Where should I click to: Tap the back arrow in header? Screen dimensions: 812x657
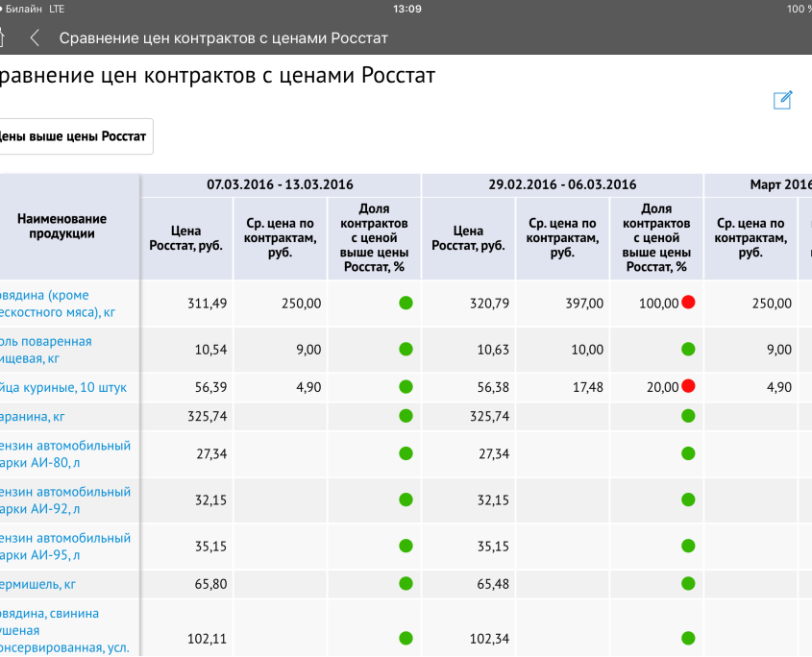point(35,37)
